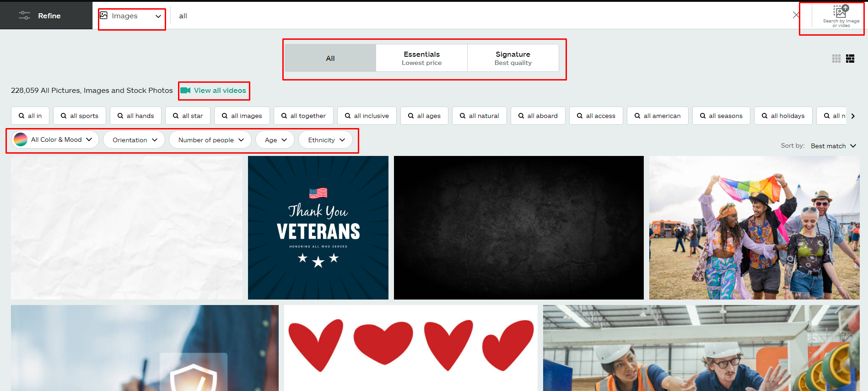
Task: Click the magnifier icon in the all sports chip
Action: point(64,116)
